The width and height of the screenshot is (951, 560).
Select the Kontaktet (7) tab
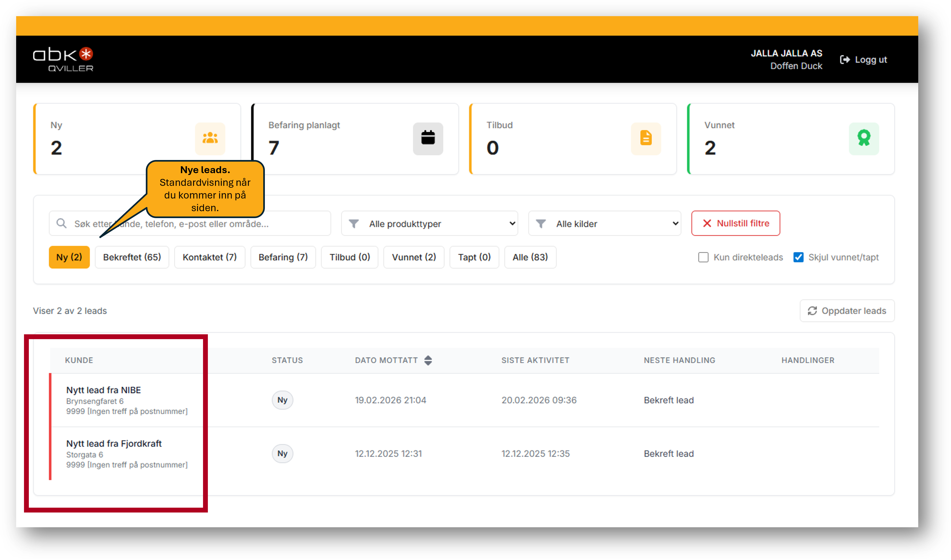coord(209,257)
